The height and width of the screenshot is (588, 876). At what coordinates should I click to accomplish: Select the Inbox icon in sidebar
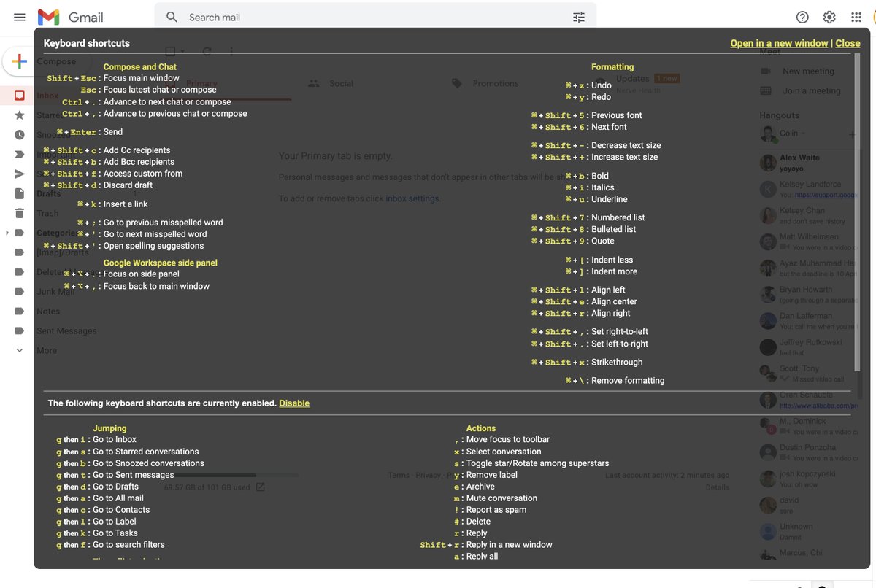tap(20, 96)
